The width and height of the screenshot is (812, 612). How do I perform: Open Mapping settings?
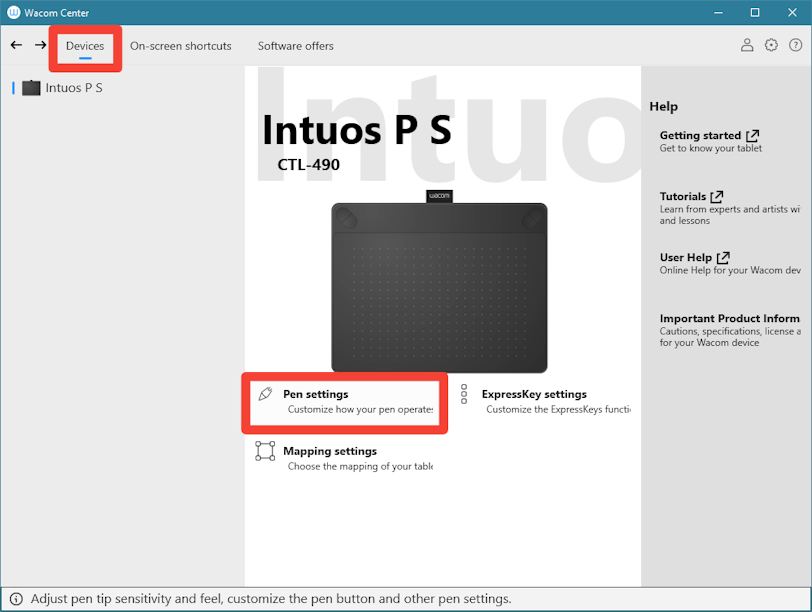tap(330, 451)
